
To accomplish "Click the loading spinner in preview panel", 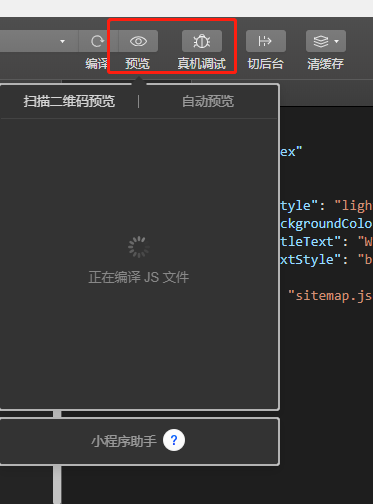I will 139,247.
